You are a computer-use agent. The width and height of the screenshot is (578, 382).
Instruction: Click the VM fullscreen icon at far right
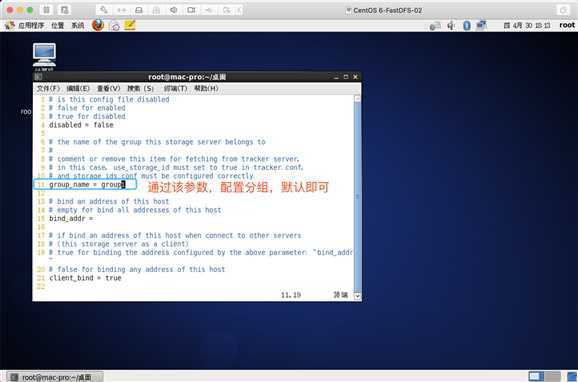coord(563,10)
